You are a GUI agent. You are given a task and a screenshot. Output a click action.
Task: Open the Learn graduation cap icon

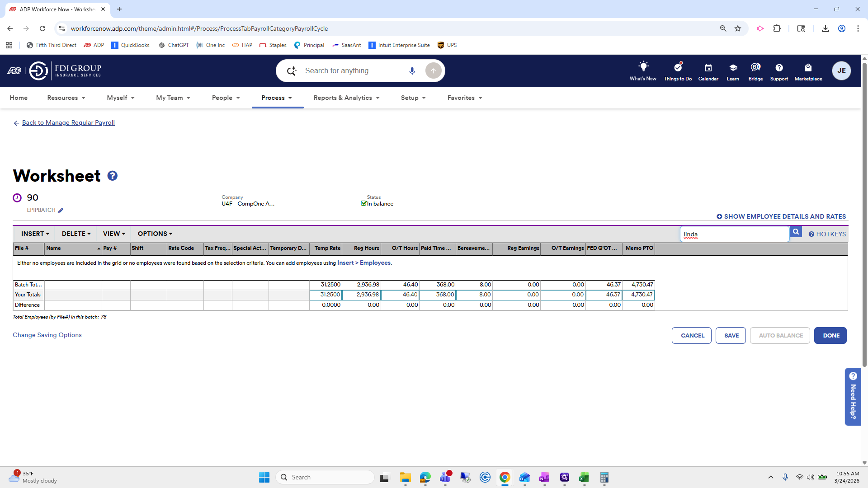[733, 68]
